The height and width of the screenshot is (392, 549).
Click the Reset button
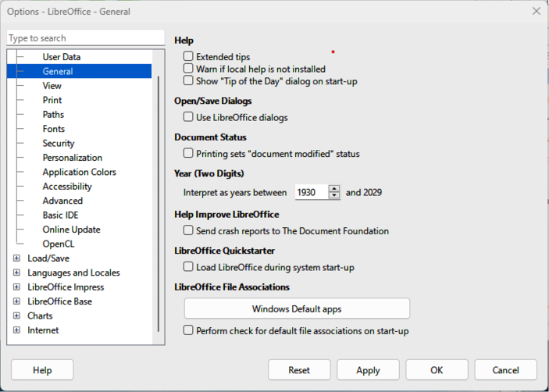coord(299,370)
